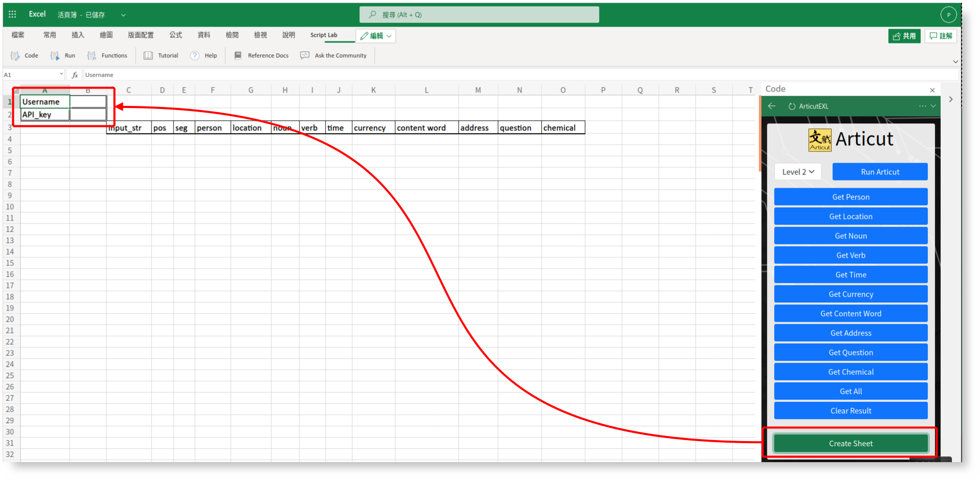Click the Get Question button
The width and height of the screenshot is (980, 480).
point(850,353)
